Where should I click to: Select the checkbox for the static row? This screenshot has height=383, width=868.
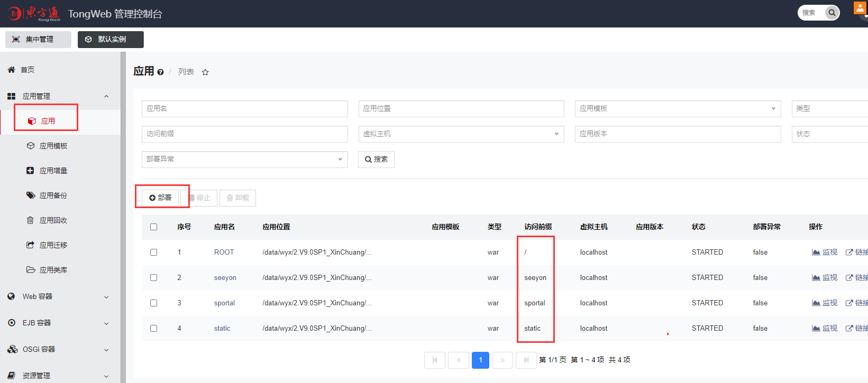coord(154,329)
